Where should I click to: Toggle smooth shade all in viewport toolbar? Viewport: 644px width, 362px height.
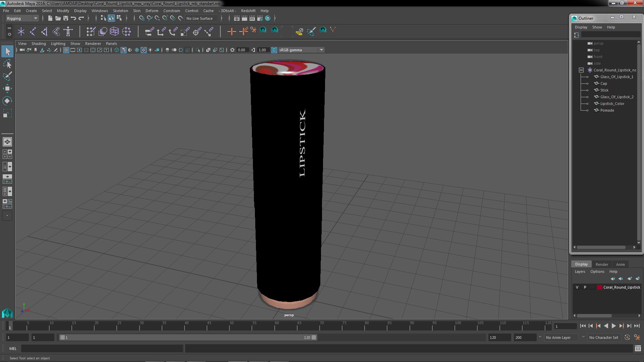[x=123, y=50]
